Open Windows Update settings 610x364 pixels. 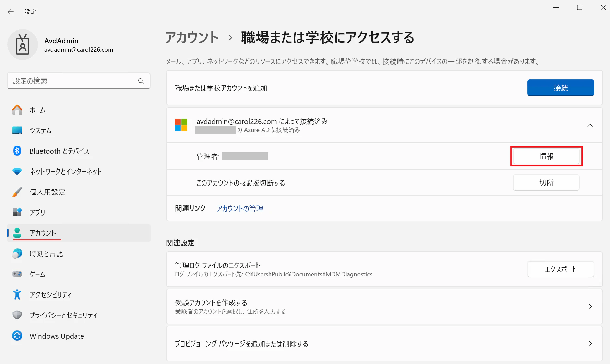[79, 336]
